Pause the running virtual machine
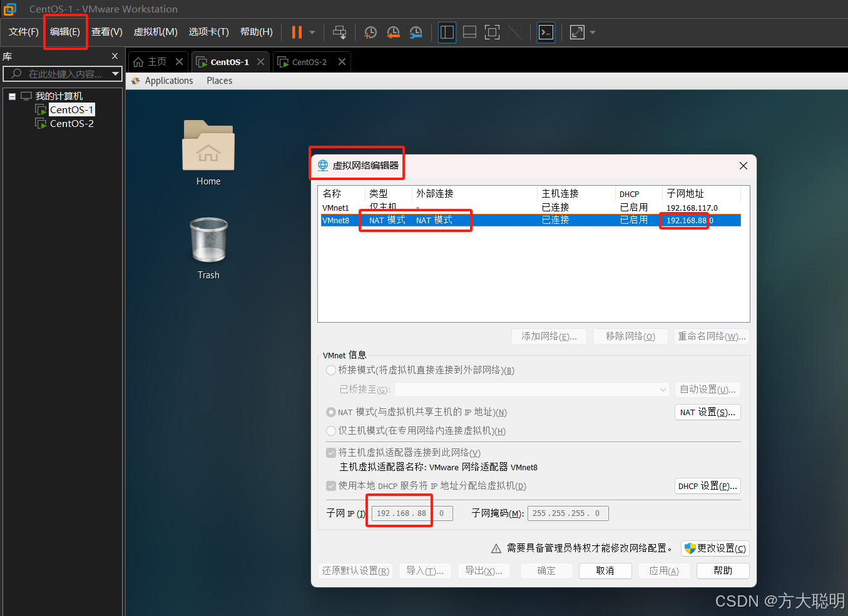This screenshot has height=616, width=848. 297,32
